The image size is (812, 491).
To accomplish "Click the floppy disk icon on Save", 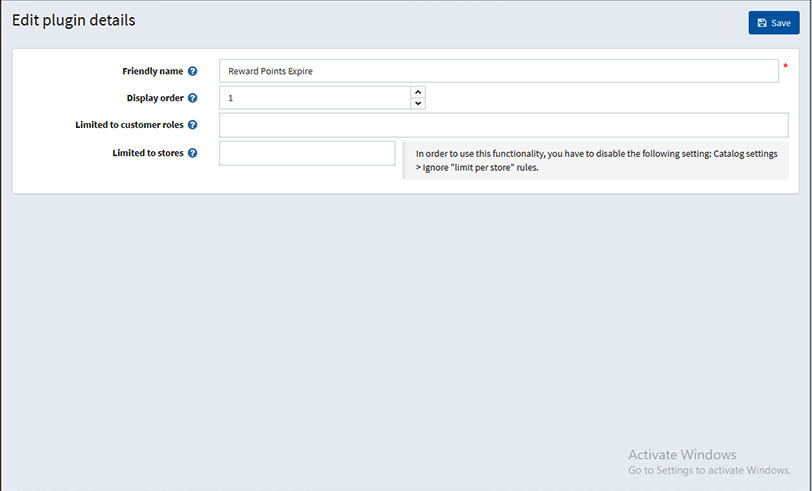I will coord(762,23).
